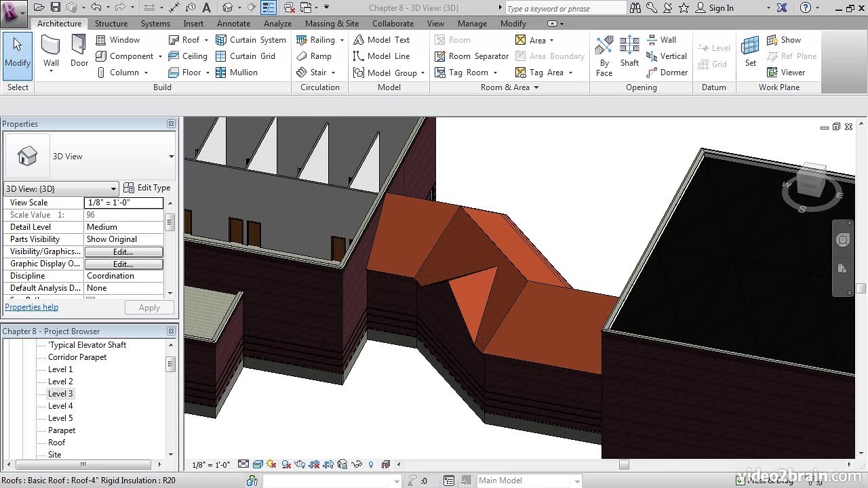
Task: Click the Favorites star icon
Action: [684, 7]
